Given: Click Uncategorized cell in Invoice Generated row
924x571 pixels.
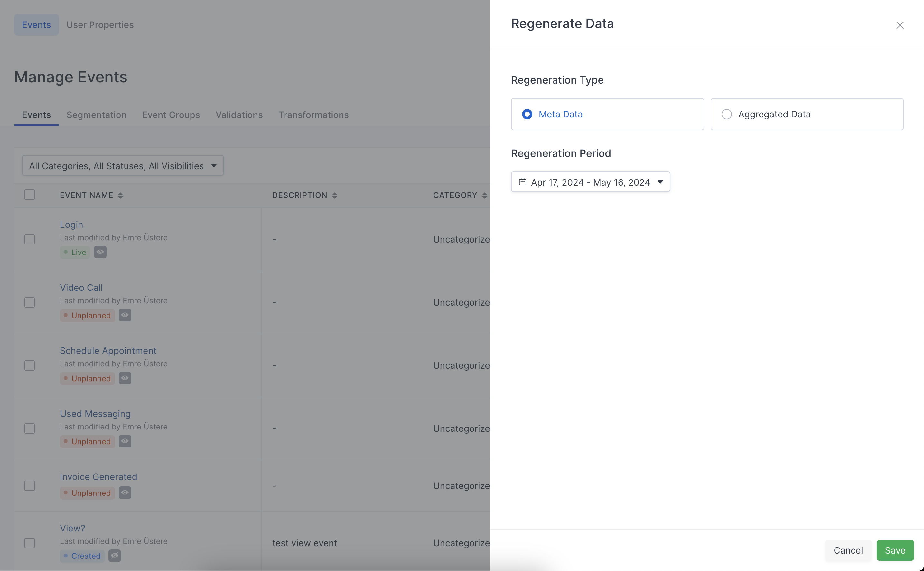Looking at the screenshot, I should [x=461, y=485].
